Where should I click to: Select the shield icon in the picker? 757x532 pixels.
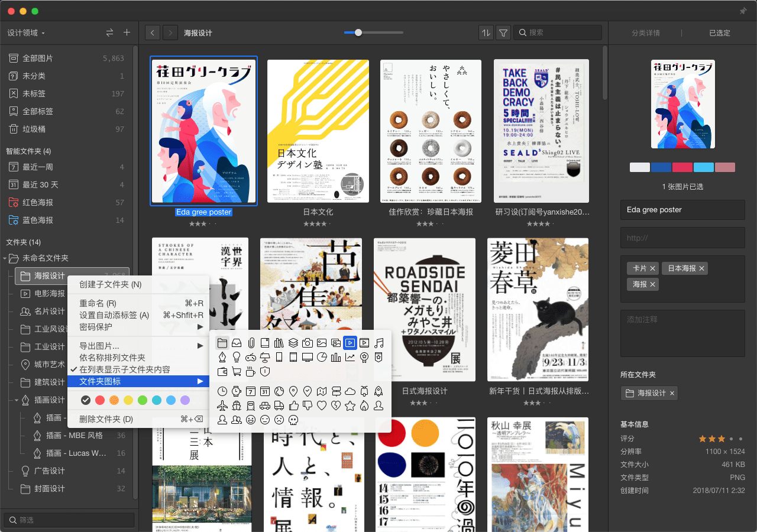point(265,372)
